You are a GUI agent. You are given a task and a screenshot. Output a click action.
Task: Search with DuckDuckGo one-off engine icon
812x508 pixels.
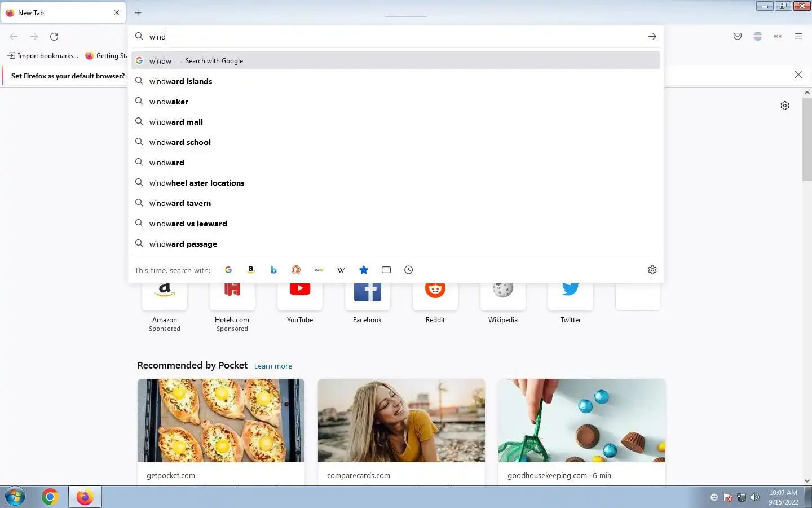[296, 270]
